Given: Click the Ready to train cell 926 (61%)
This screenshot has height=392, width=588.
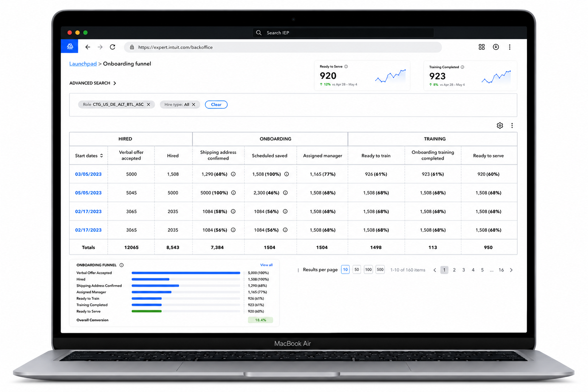Looking at the screenshot, I should point(376,174).
